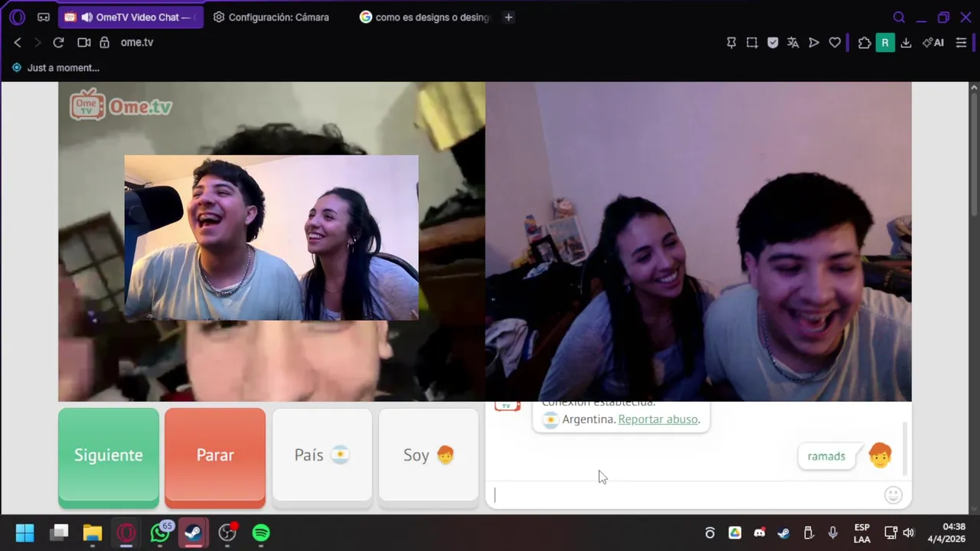980x551 pixels.
Task: Open File Explorer from taskbar
Action: coord(93,533)
